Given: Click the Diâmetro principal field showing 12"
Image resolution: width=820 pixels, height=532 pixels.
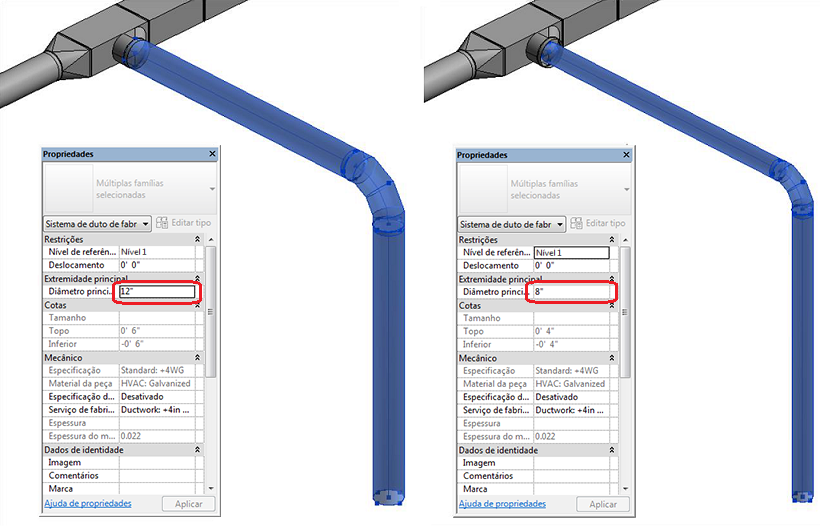Looking at the screenshot, I should coord(157,291).
